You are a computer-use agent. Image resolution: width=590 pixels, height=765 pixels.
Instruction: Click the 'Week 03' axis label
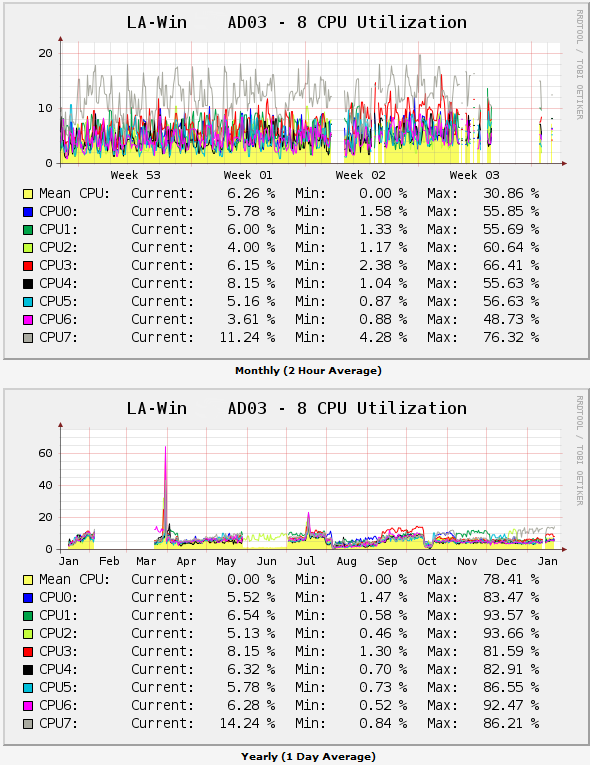click(x=474, y=175)
